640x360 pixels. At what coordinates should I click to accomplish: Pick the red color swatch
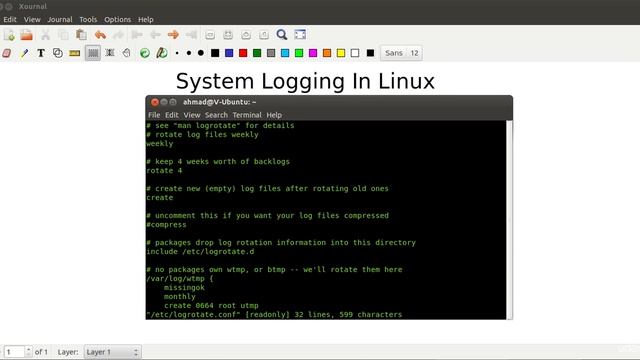pyautogui.click(x=243, y=53)
